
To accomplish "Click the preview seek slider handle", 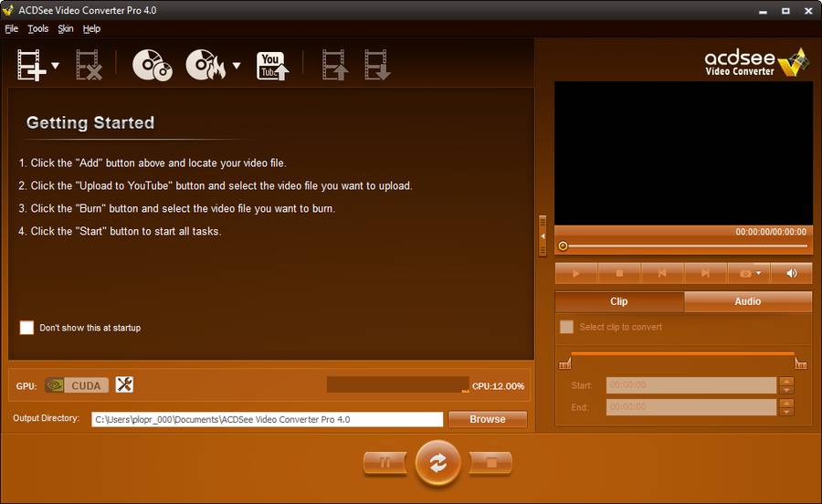I will click(563, 246).
